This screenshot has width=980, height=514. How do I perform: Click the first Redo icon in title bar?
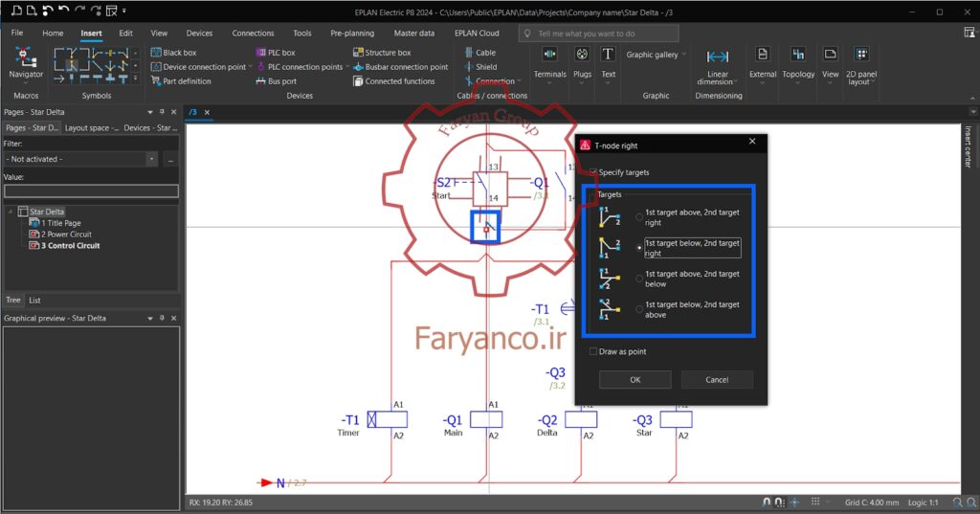[x=79, y=10]
